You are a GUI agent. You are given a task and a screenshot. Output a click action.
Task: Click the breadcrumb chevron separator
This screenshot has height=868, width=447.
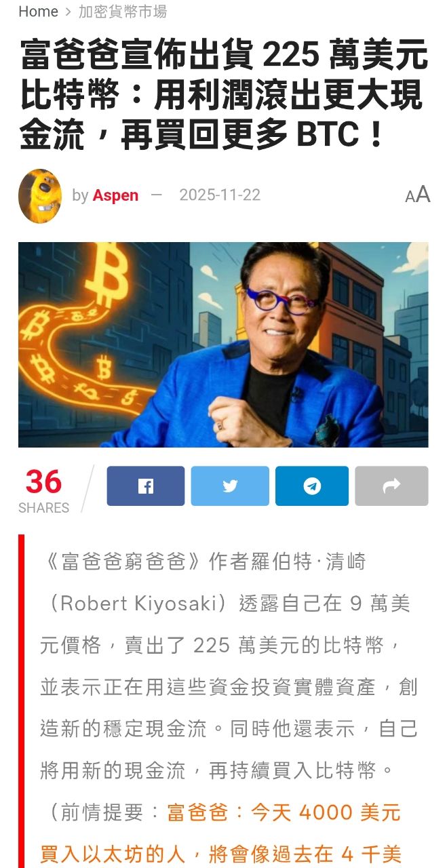click(x=69, y=12)
